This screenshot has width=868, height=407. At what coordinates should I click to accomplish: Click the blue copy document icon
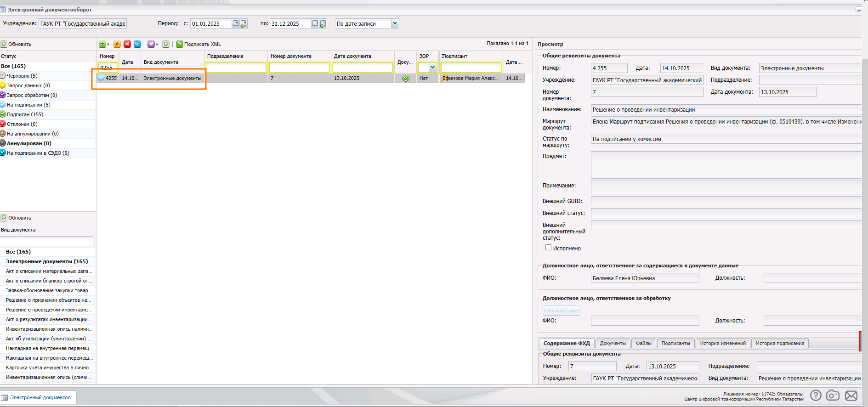(x=137, y=44)
